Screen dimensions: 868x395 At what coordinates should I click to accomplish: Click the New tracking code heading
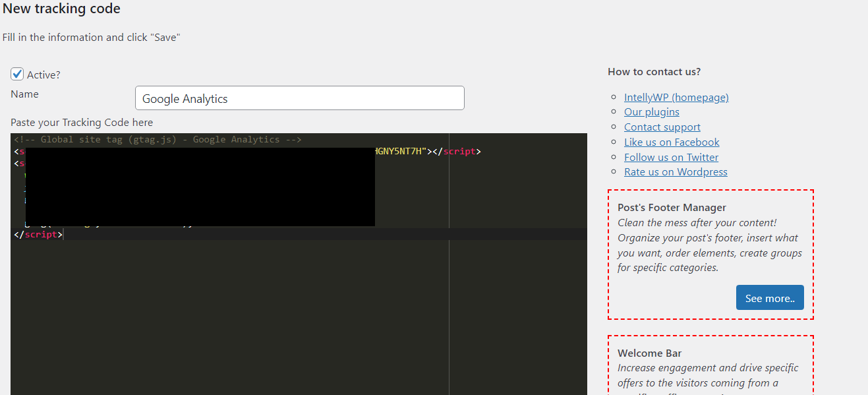[61, 9]
